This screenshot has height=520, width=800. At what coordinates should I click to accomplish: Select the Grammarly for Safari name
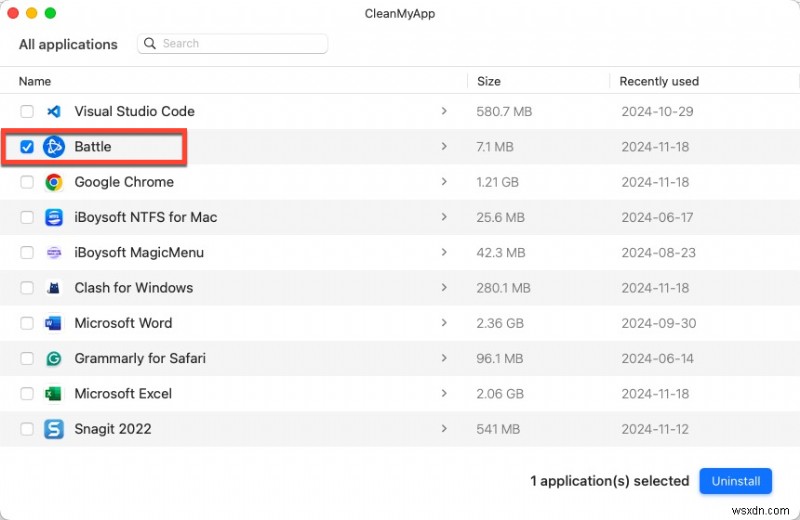click(140, 359)
